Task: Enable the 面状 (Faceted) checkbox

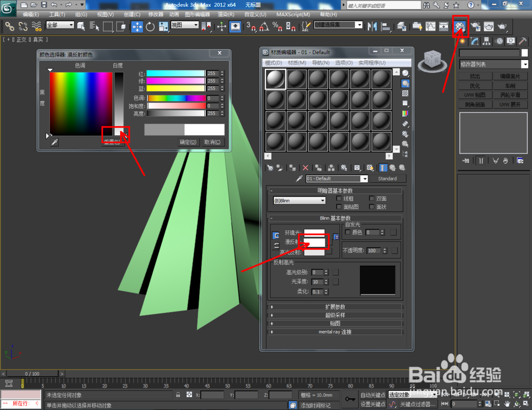Action: point(371,207)
